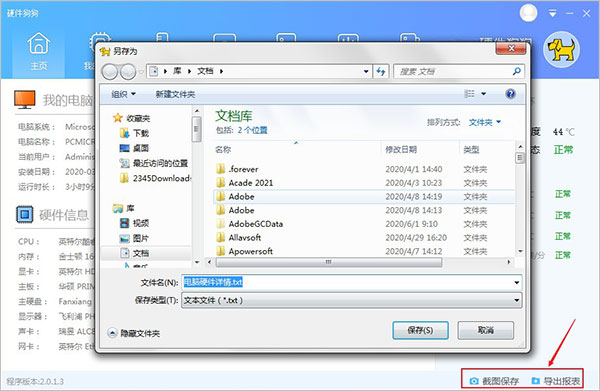Viewport: 600px width, 391px height.
Task: Select 最近访问的位置 in navigation pane
Action: 154,163
